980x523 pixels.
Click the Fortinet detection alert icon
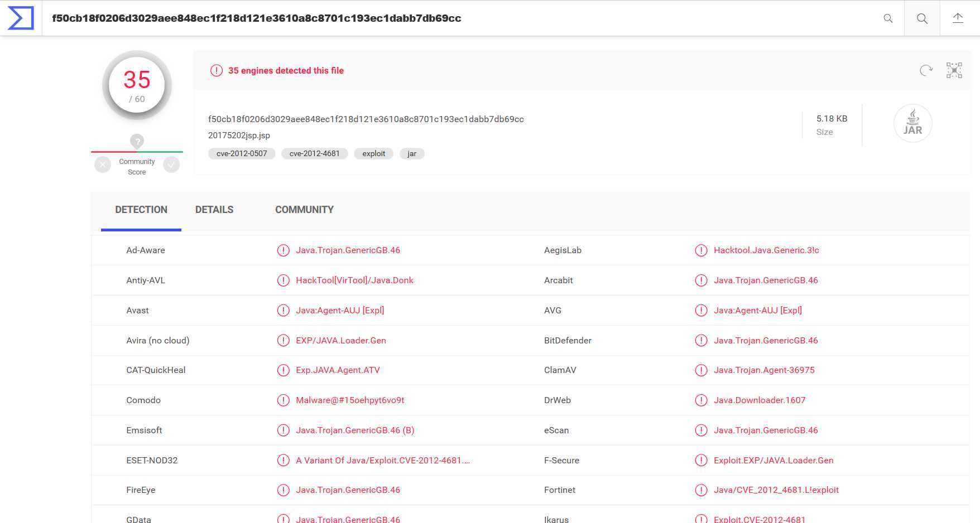click(701, 490)
